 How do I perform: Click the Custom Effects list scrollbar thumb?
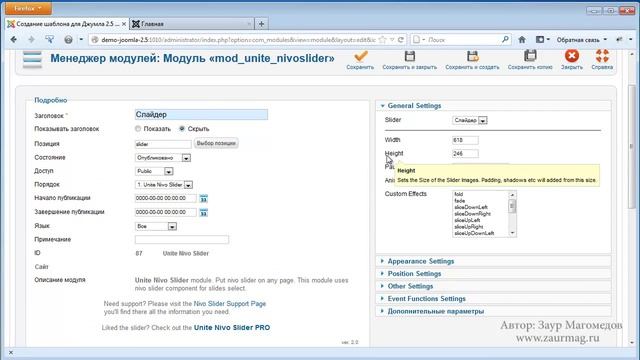click(512, 207)
